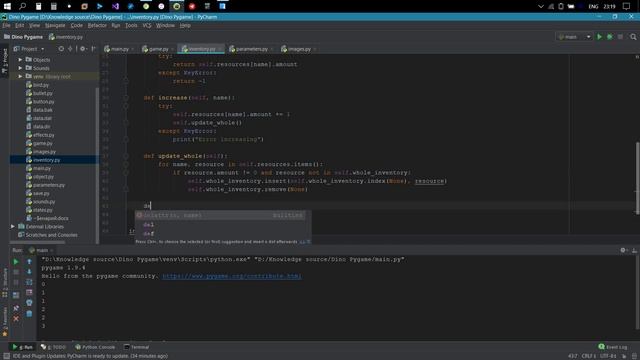Viewport: 640px width, 360px height.
Task: Clear console output with trash icon
Action: point(29,313)
